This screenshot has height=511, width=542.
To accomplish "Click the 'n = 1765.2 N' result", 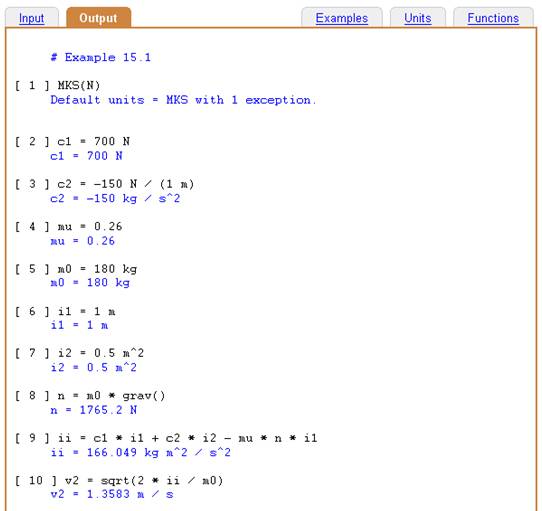I will 93,410.
